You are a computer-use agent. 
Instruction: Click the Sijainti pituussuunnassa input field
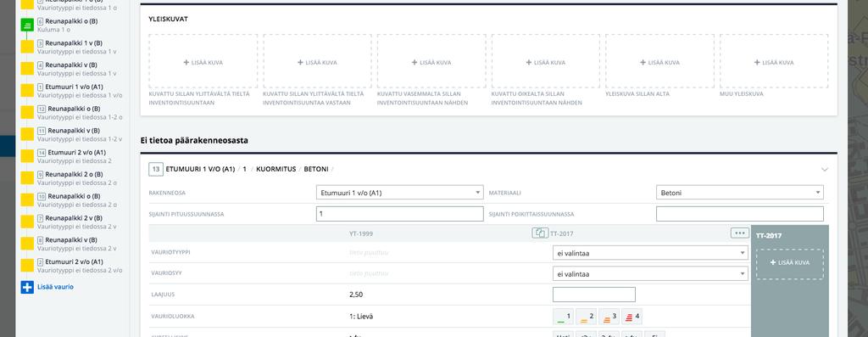point(400,214)
